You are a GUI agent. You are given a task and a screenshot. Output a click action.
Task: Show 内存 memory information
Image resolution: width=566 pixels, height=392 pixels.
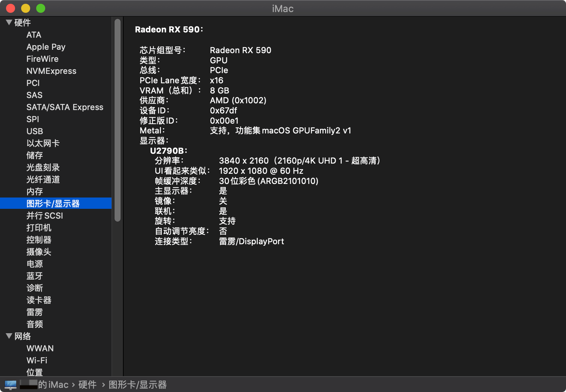35,191
